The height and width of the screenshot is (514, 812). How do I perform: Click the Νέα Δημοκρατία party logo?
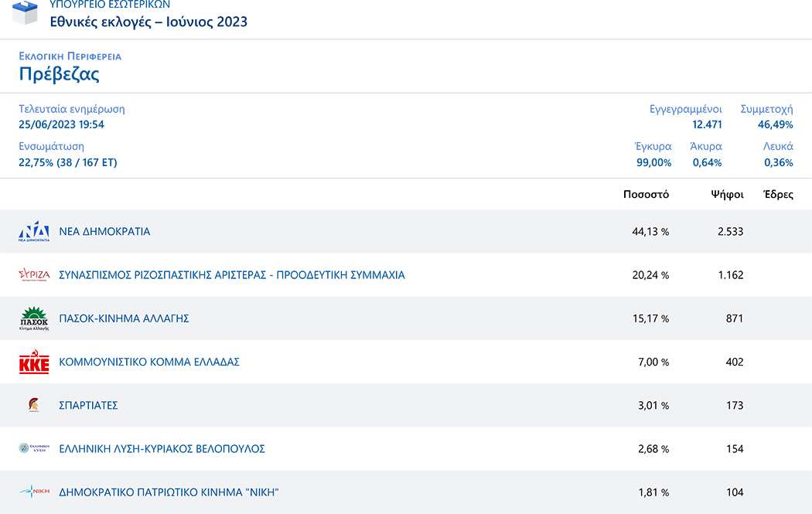[34, 231]
